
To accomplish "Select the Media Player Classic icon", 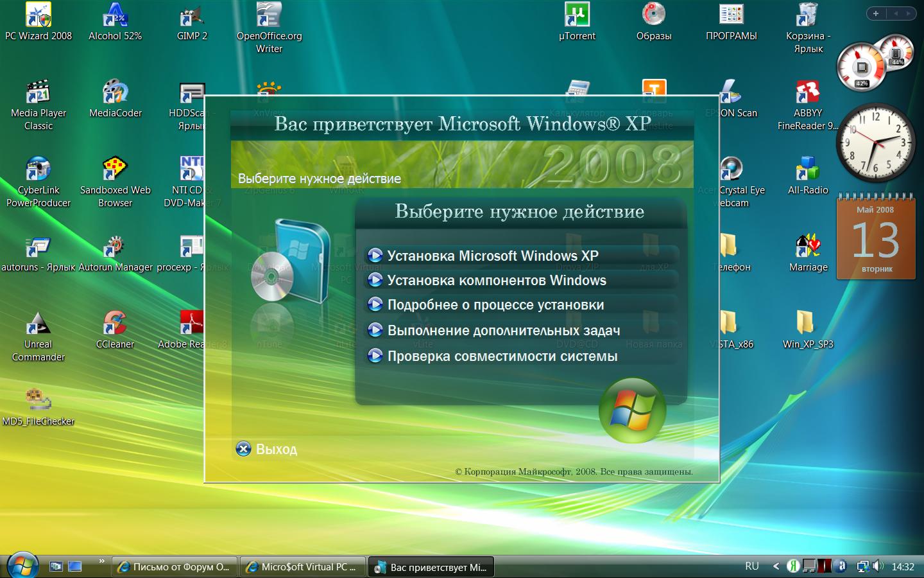I will coord(38,105).
